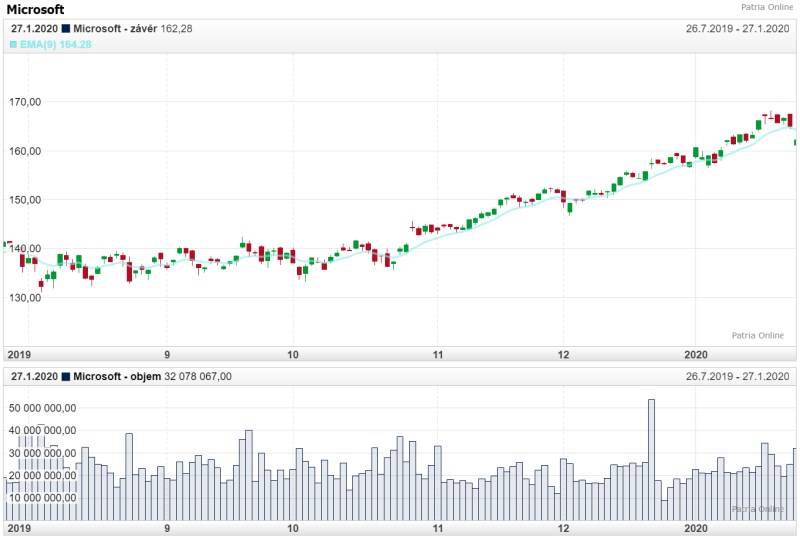
Task: Select the Microsoft - závěr series label
Action: [x=115, y=29]
